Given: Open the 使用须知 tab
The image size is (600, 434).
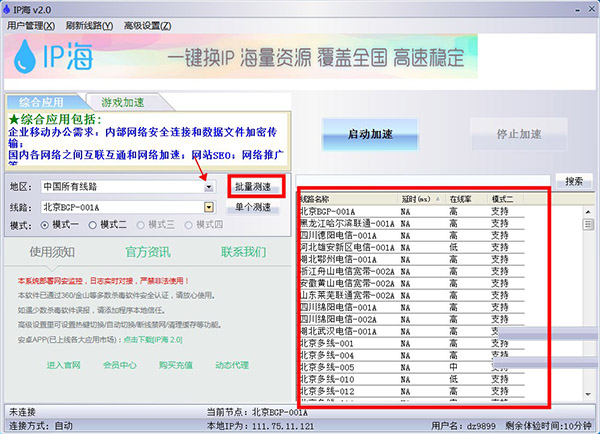Looking at the screenshot, I should click(52, 252).
